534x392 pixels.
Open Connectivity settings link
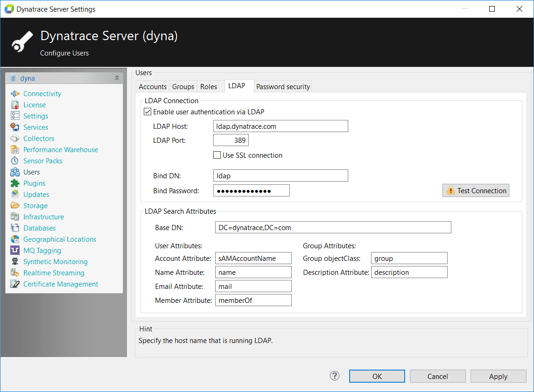[42, 94]
